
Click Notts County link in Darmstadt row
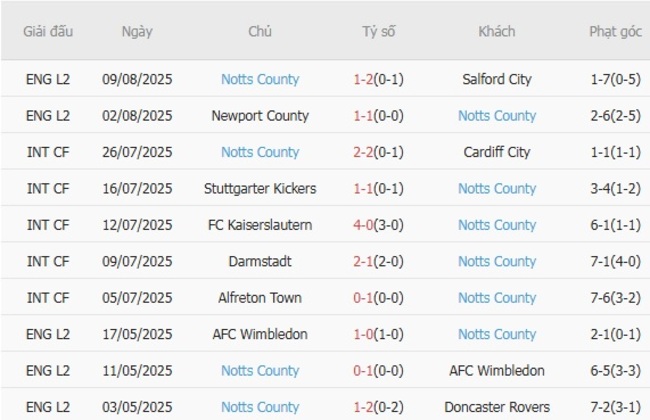point(497,262)
